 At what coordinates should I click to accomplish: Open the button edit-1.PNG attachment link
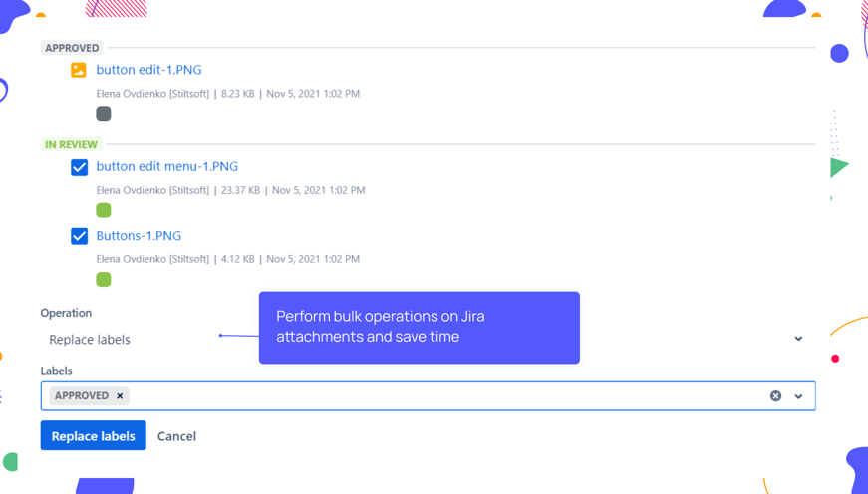coord(148,70)
